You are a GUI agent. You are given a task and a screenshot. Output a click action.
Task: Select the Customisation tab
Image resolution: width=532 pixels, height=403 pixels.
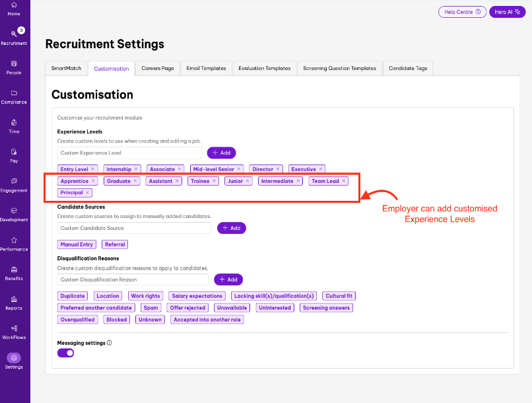click(x=112, y=69)
